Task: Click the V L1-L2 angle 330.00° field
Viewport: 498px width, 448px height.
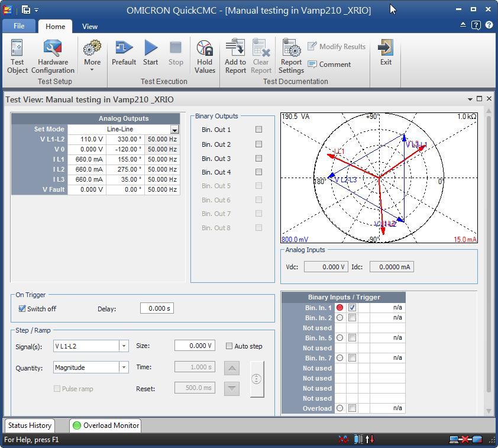Action: [x=125, y=139]
